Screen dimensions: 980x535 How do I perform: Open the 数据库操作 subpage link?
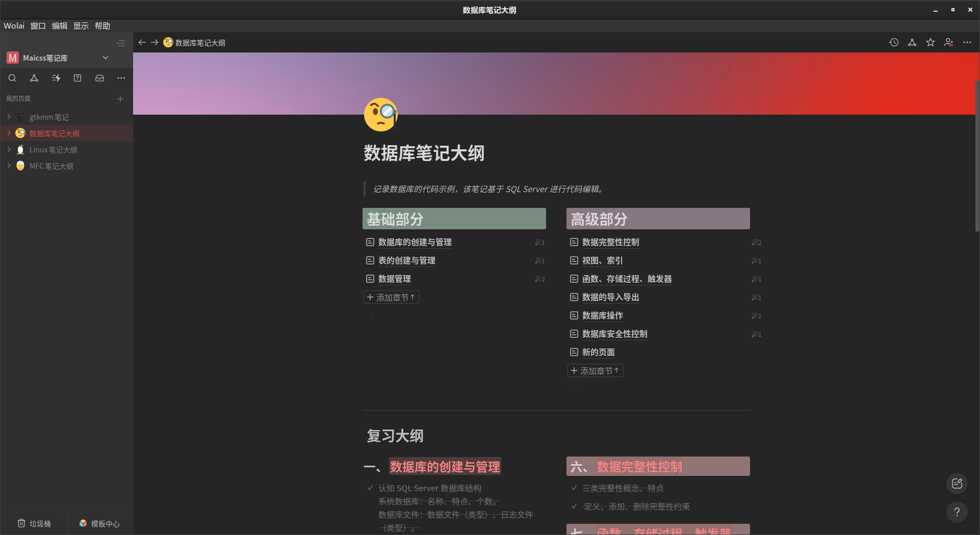(603, 316)
